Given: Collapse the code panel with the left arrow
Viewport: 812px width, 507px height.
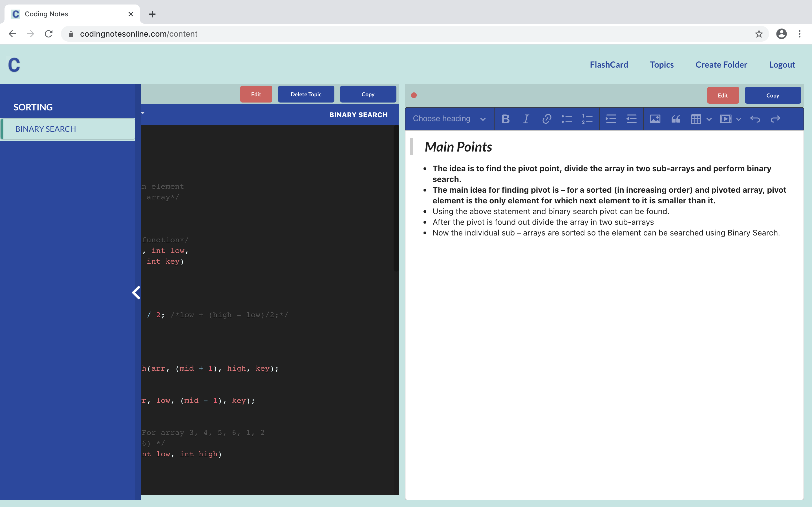Looking at the screenshot, I should pos(136,292).
